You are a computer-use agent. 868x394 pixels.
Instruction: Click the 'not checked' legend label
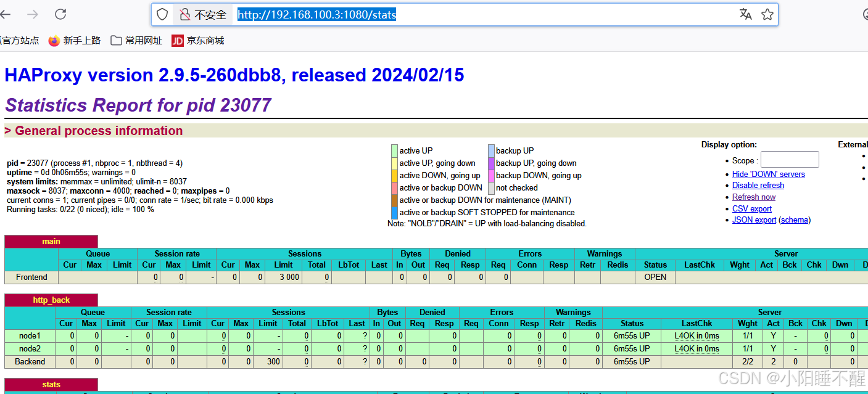(x=517, y=188)
